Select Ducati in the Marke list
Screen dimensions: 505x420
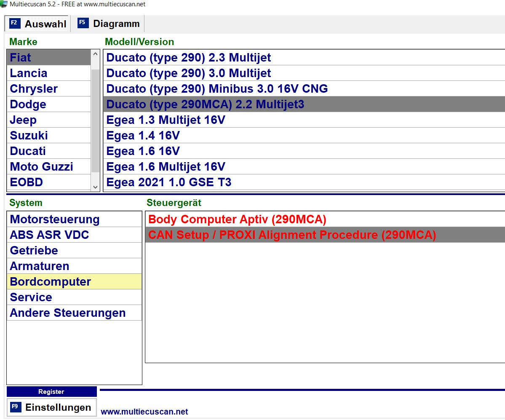[x=49, y=151]
